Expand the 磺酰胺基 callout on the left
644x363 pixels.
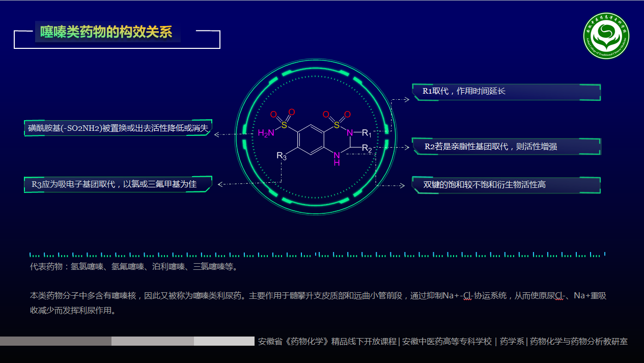pos(118,128)
